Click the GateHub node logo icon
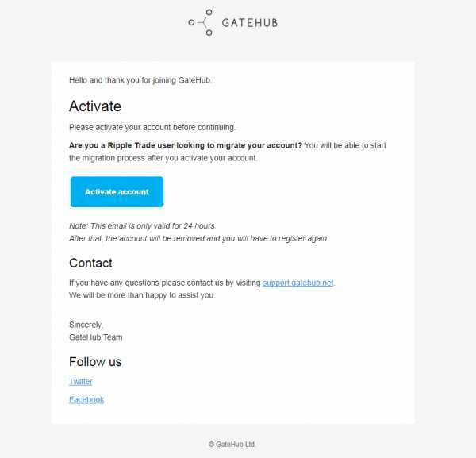Viewport: 476px width, 458px height. pos(201,22)
